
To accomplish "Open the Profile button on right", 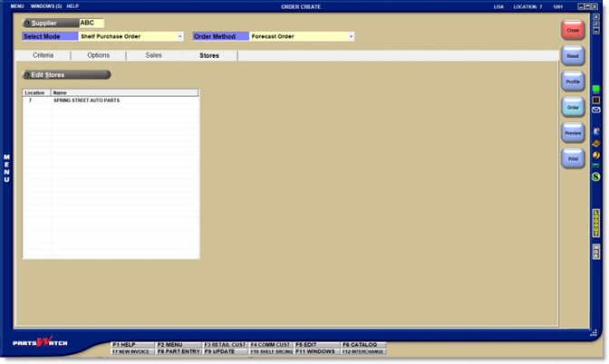I will pos(572,81).
